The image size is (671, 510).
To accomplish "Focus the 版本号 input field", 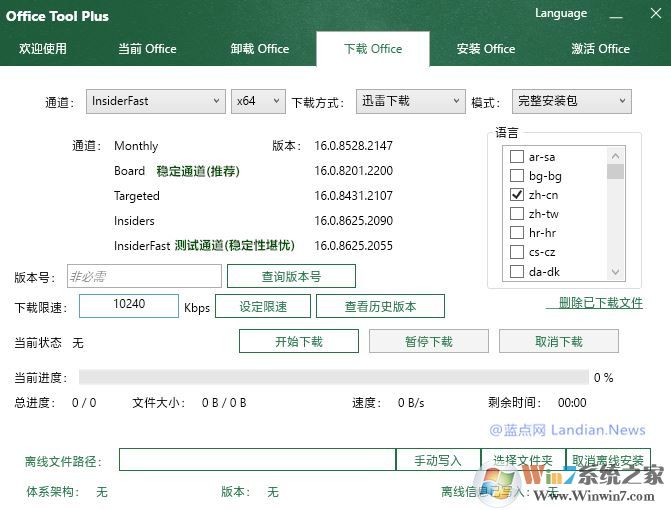I will (x=144, y=276).
